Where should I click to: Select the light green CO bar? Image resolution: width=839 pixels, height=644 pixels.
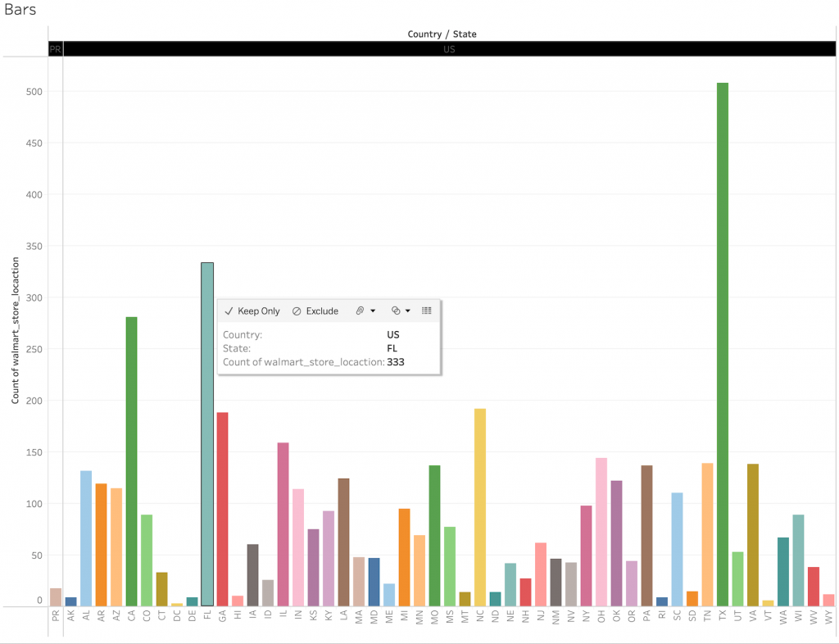coord(147,560)
